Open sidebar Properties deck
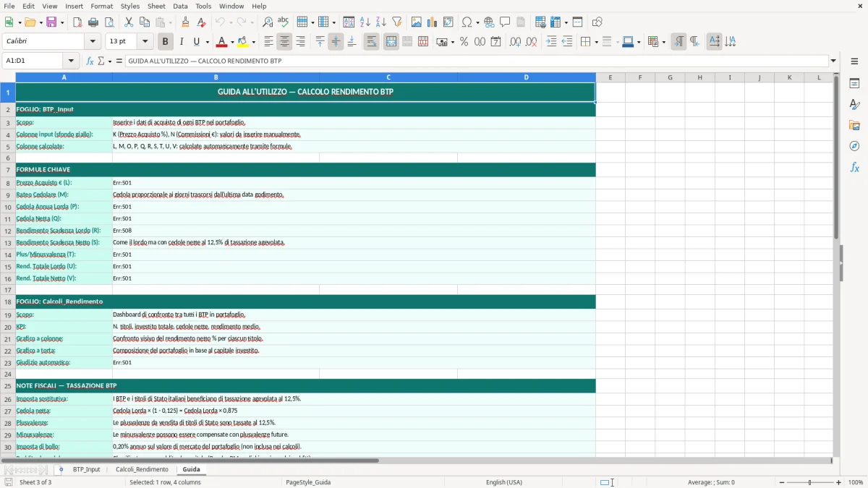The height and width of the screenshot is (488, 868). coord(854,83)
